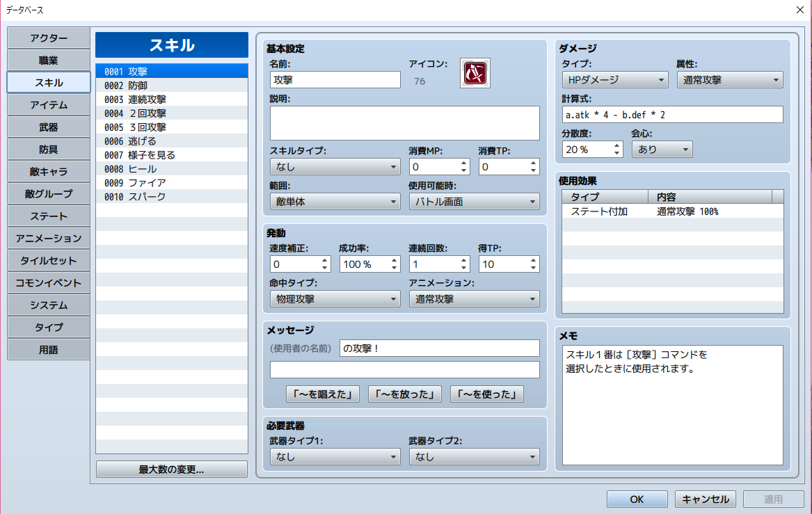The height and width of the screenshot is (514, 812).
Task: Close the データベース window
Action: [x=799, y=9]
